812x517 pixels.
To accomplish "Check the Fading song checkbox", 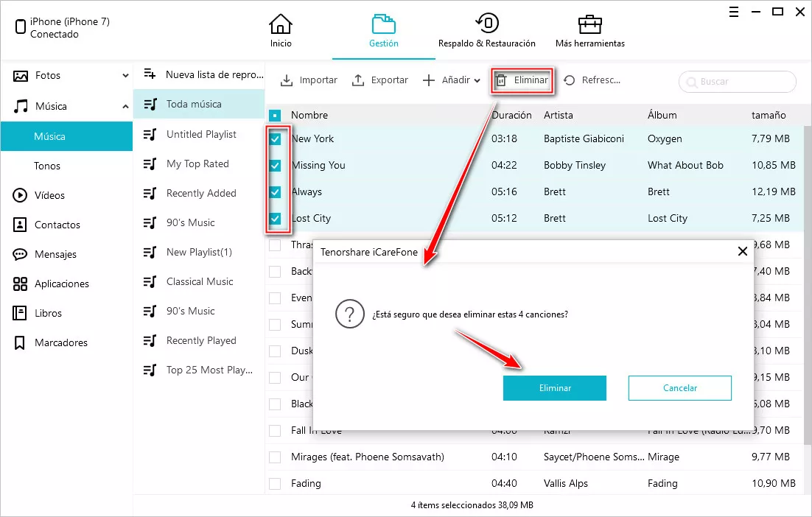I will click(275, 484).
